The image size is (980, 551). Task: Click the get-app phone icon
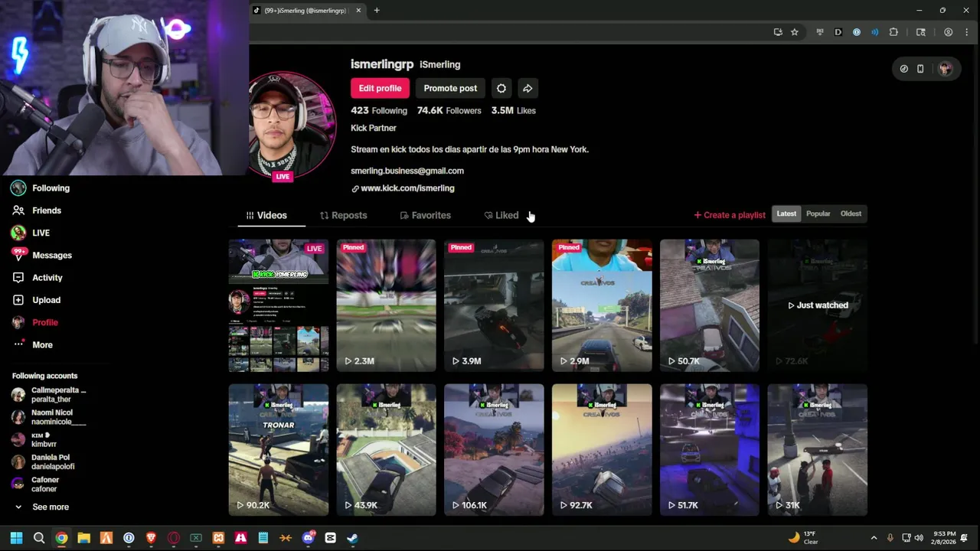(920, 69)
